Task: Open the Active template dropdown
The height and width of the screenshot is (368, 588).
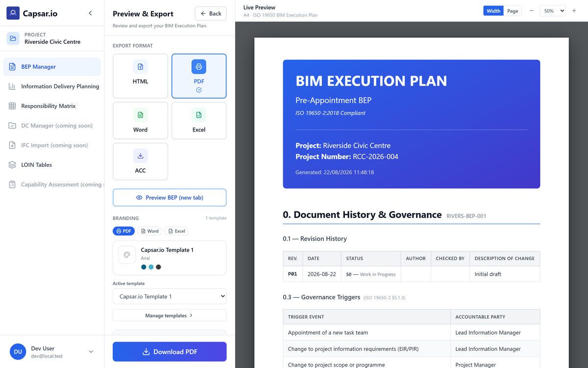Action: click(x=170, y=296)
